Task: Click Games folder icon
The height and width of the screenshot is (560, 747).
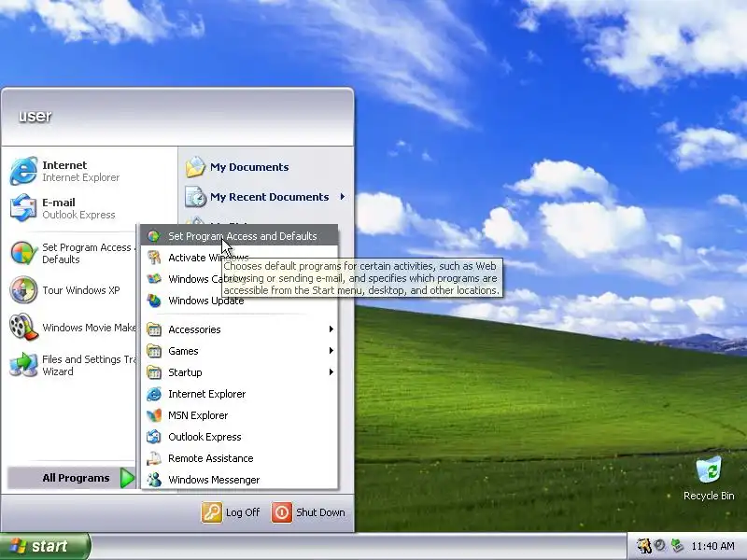Action: [x=154, y=351]
